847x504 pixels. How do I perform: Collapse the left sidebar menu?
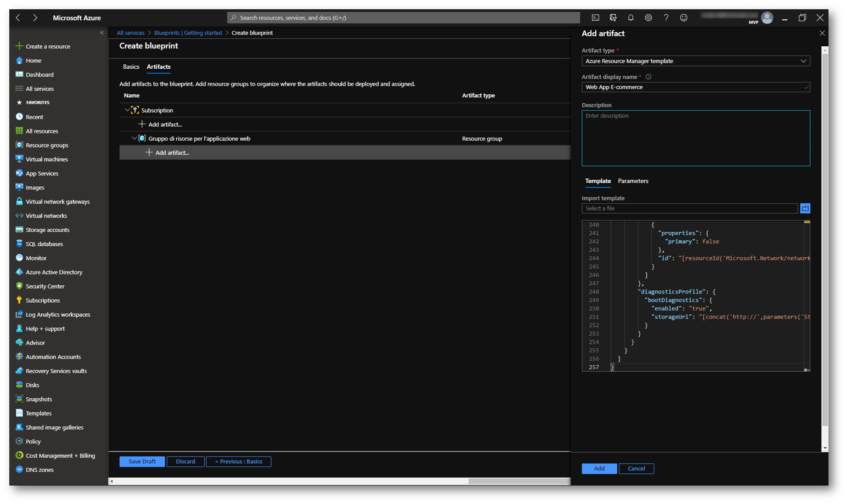102,33
